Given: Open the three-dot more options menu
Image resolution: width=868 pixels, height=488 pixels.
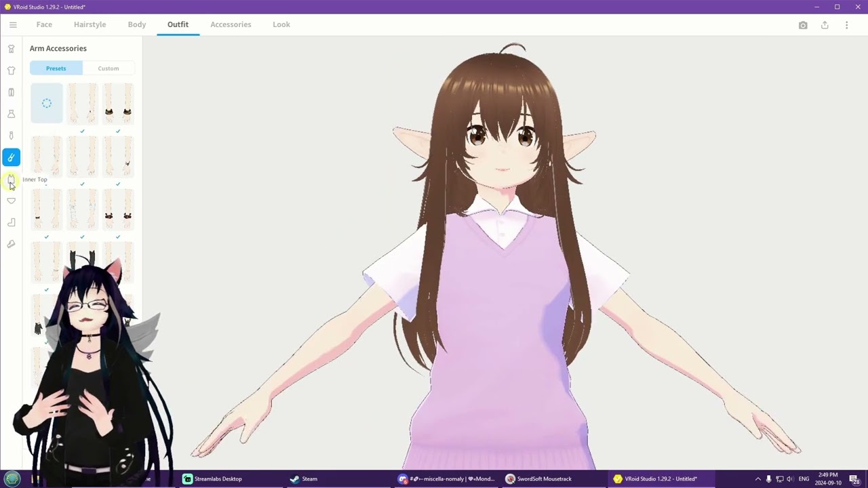Looking at the screenshot, I should 846,25.
